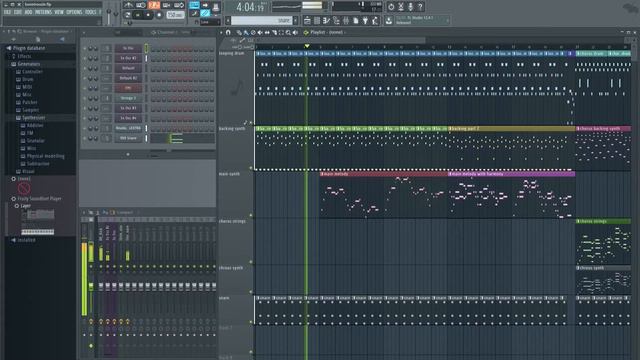
Task: Click the power-shaped icon in top toolbar
Action: 391,7
